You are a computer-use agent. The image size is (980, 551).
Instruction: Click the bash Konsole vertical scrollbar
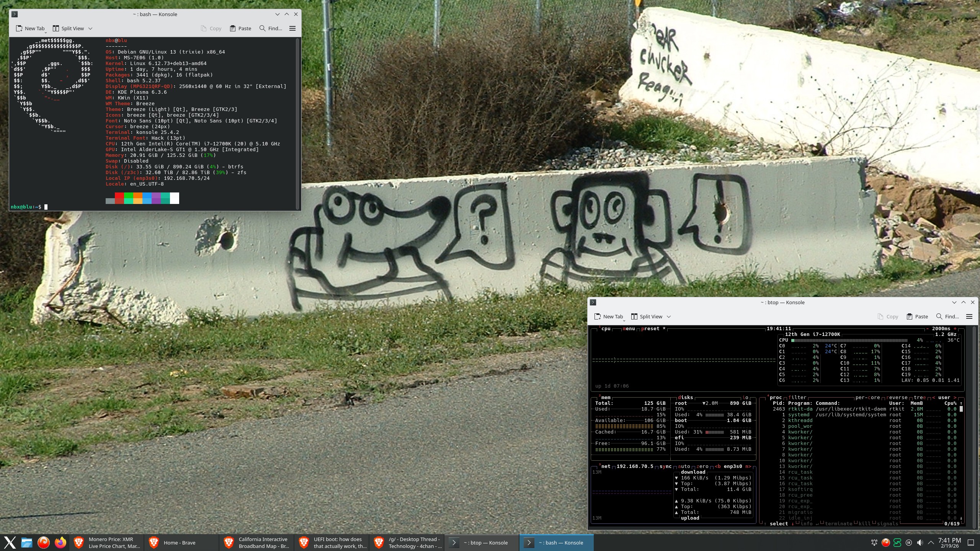click(297, 122)
